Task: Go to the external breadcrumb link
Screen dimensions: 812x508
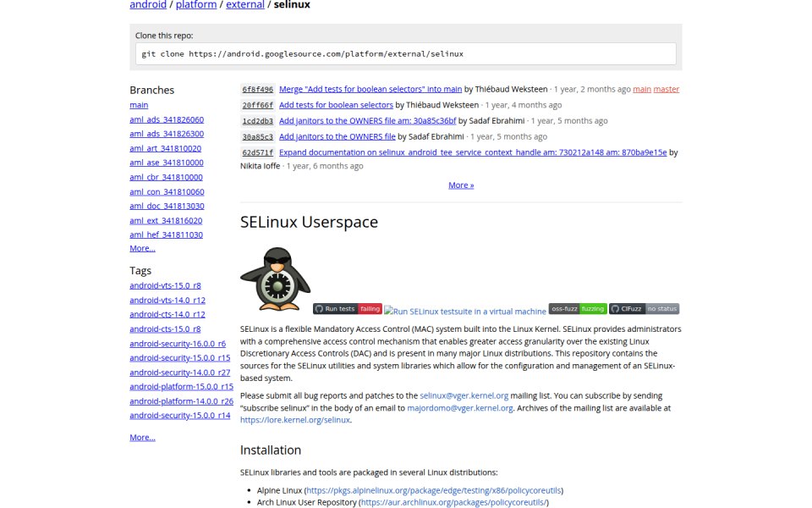Action: click(245, 5)
